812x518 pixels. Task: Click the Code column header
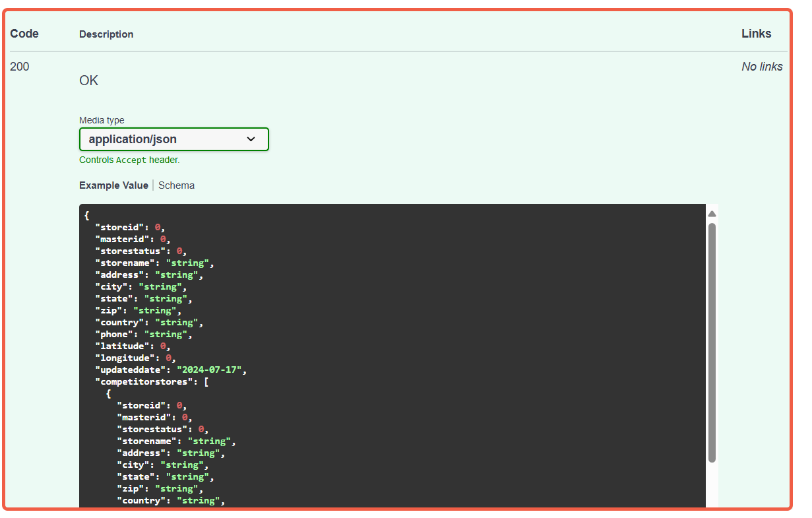[24, 34]
